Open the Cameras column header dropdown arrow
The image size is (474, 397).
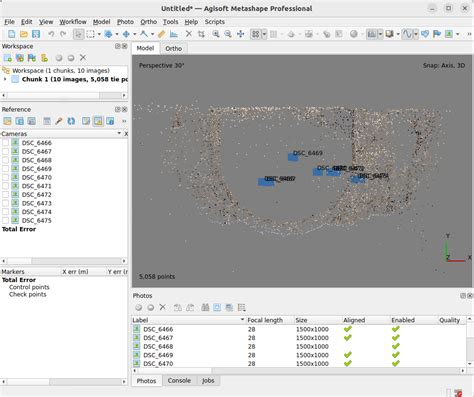click(119, 133)
